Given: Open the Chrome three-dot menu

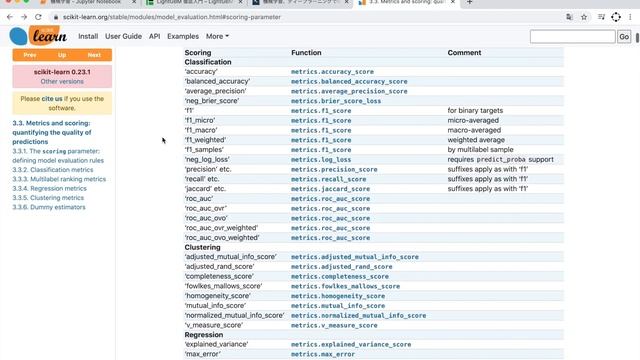Looking at the screenshot, I should [630, 17].
